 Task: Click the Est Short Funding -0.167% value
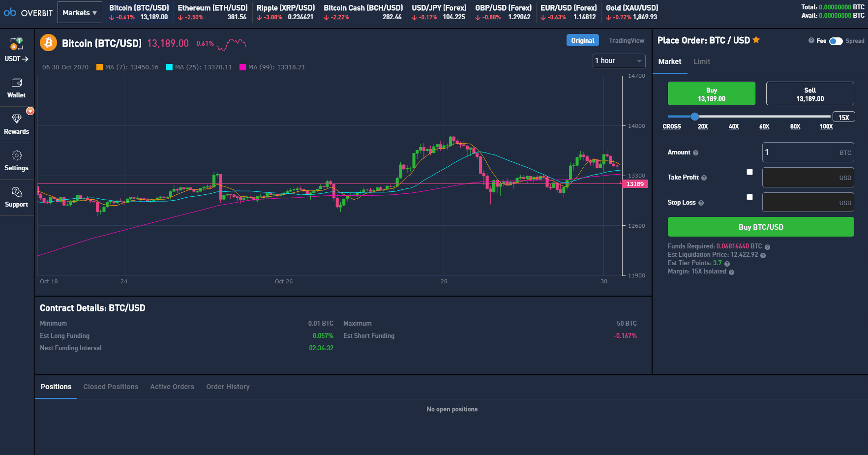(x=625, y=335)
